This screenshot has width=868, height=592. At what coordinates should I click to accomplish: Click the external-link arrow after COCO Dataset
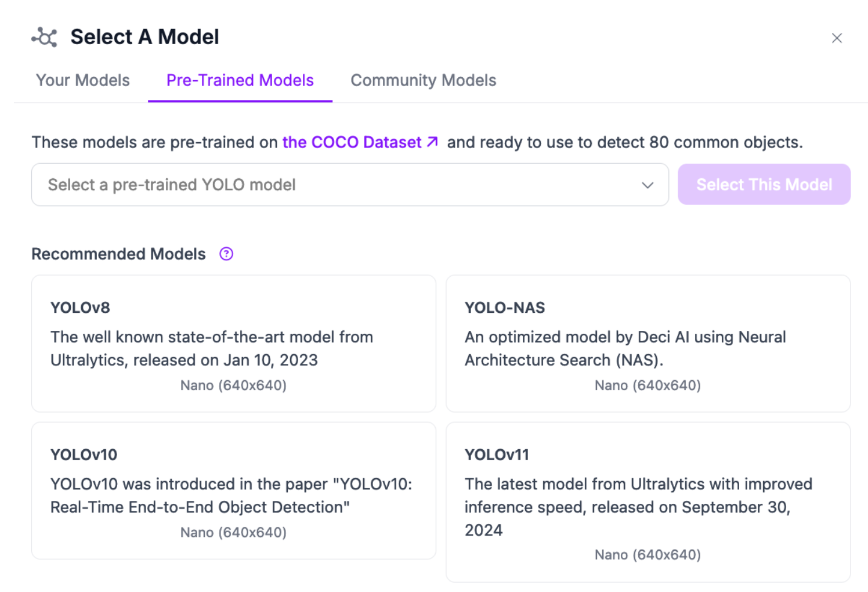432,142
